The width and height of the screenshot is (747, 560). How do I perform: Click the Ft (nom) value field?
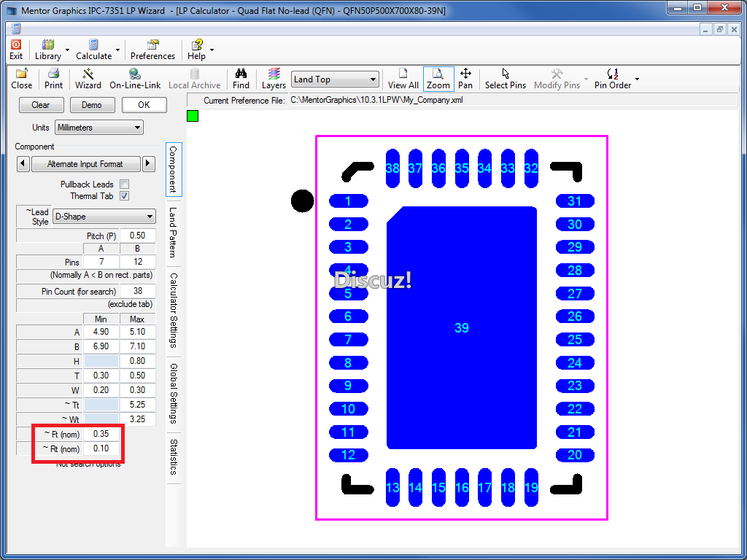[x=101, y=434]
